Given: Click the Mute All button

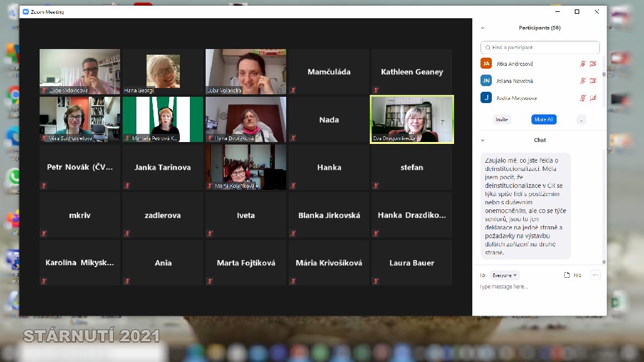Looking at the screenshot, I should [x=543, y=119].
